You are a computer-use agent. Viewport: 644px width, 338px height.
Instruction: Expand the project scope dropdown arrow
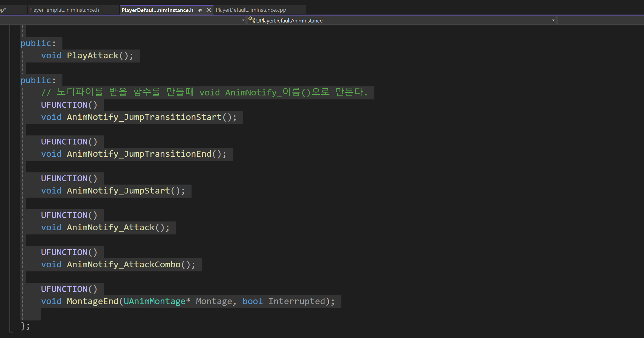coord(243,20)
